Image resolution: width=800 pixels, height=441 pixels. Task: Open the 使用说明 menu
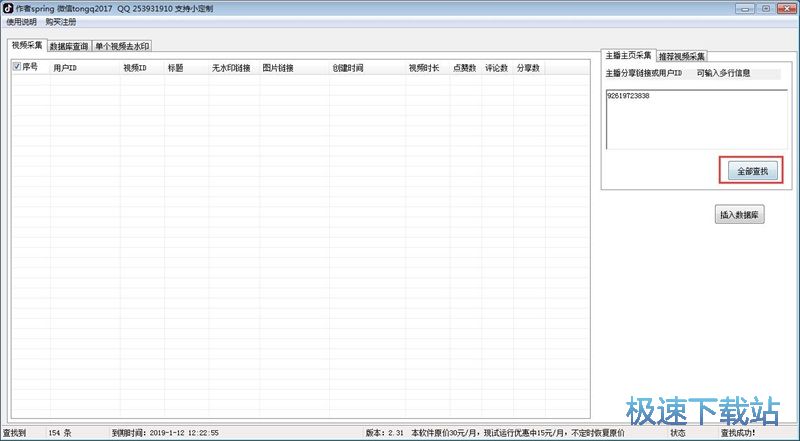point(21,22)
